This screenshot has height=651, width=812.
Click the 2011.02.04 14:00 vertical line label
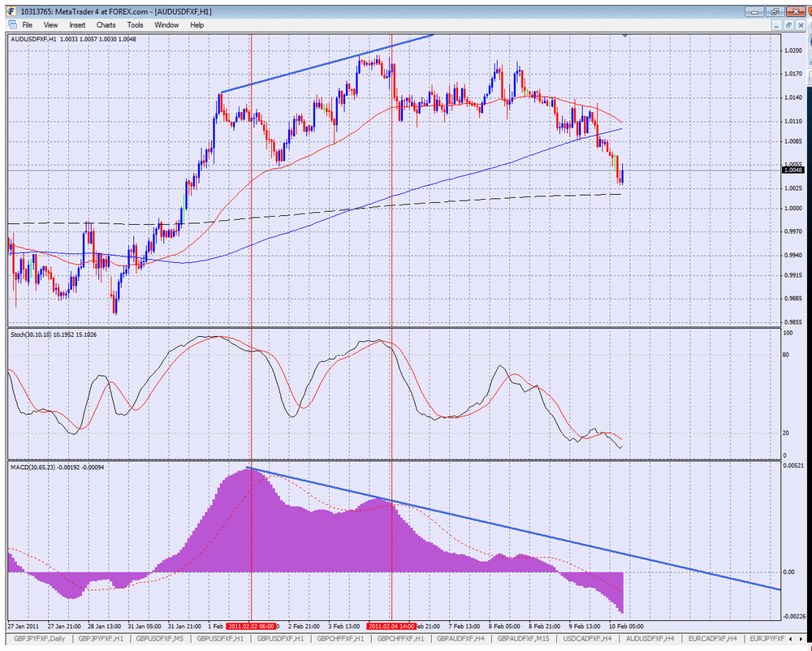(391, 626)
